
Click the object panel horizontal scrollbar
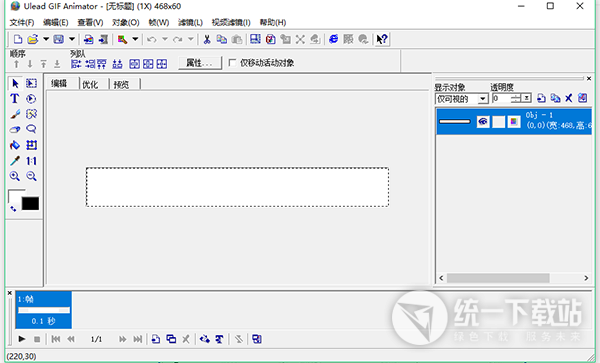[x=514, y=278]
